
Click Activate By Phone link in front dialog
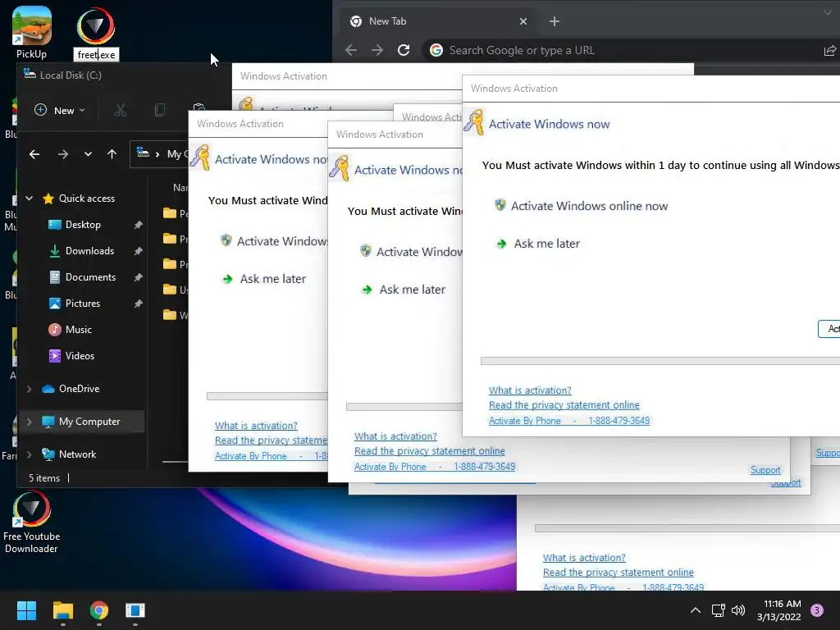[569, 421]
